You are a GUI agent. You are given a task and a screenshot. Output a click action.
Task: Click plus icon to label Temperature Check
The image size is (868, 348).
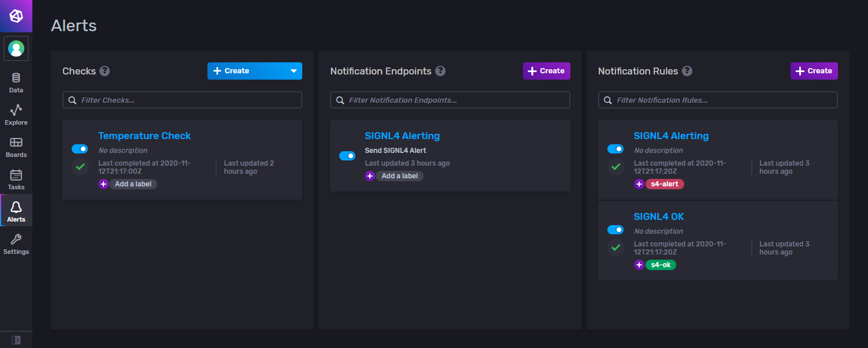[x=103, y=184]
